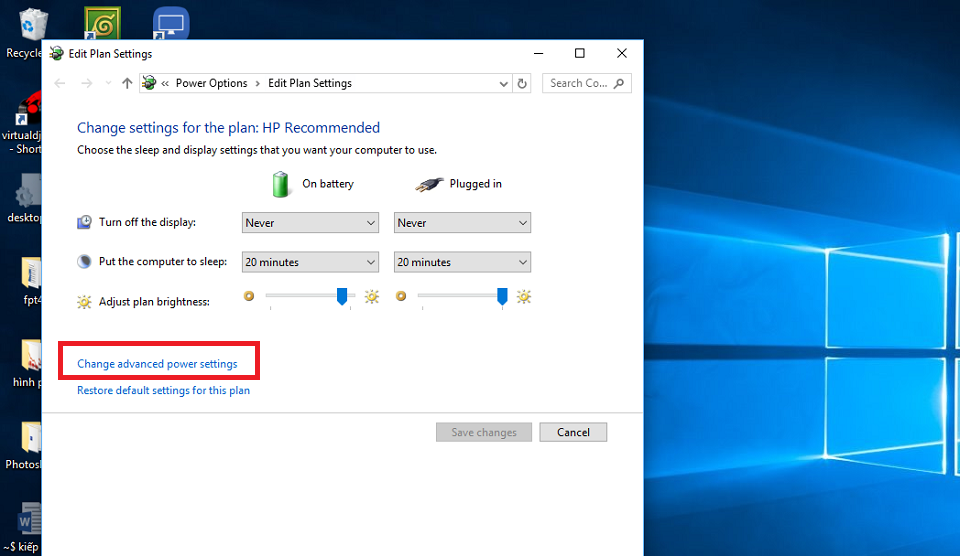Click the Adjust plan brightness sun icon
The width and height of the screenshot is (960, 556).
tap(84, 302)
